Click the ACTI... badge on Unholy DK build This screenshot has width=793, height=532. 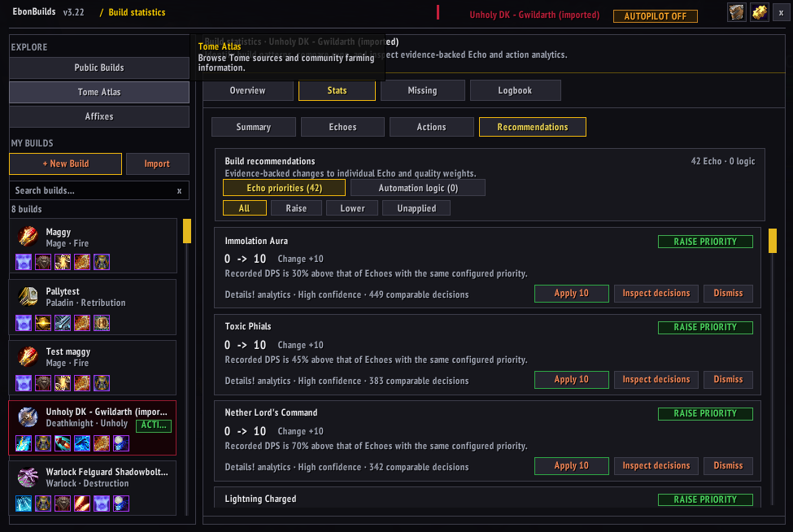coord(154,425)
